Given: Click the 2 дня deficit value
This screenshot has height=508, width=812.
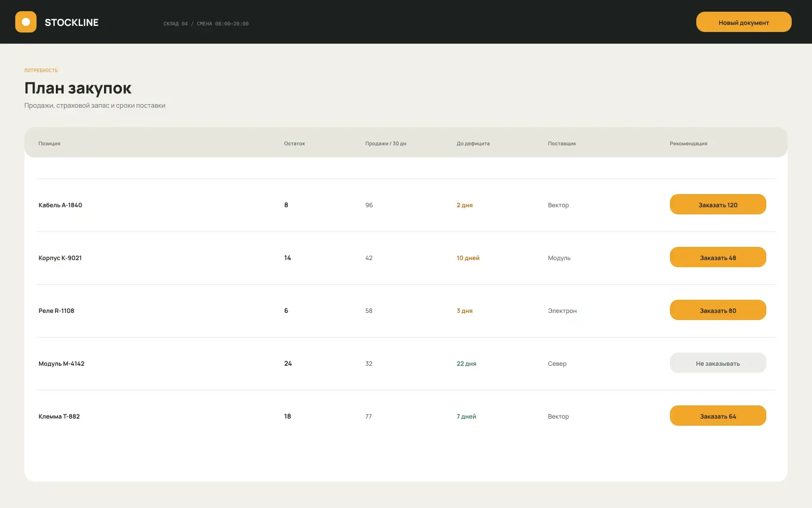Looking at the screenshot, I should (464, 205).
